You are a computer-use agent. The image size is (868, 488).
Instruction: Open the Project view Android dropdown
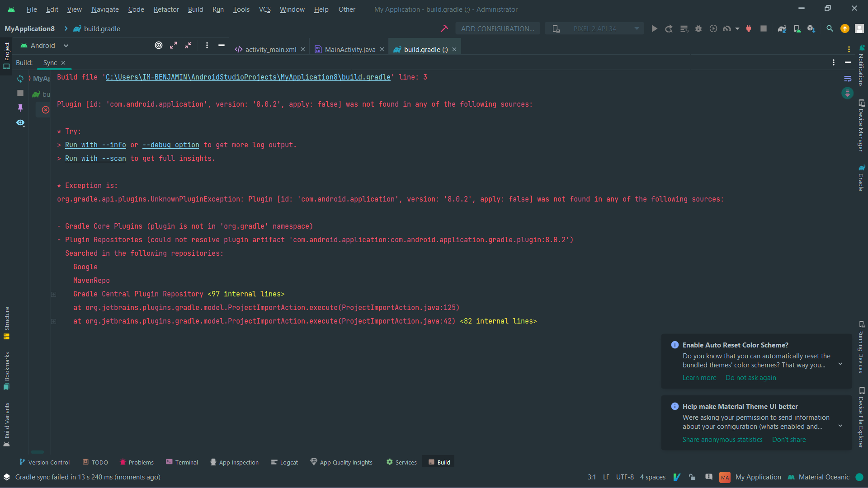pos(44,45)
